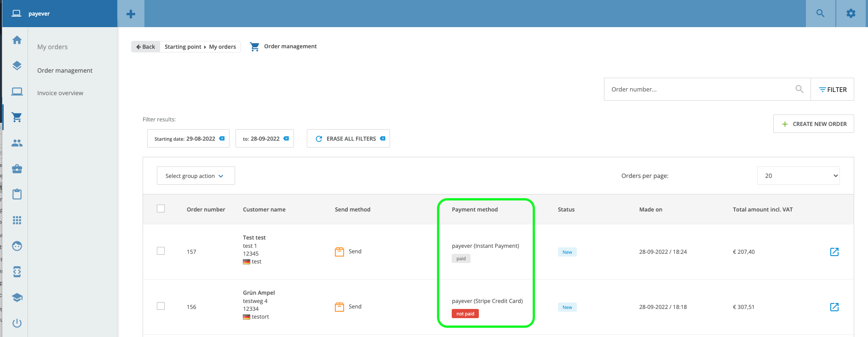868x337 pixels.
Task: Expand the Select group action dropdown
Action: pyautogui.click(x=196, y=176)
